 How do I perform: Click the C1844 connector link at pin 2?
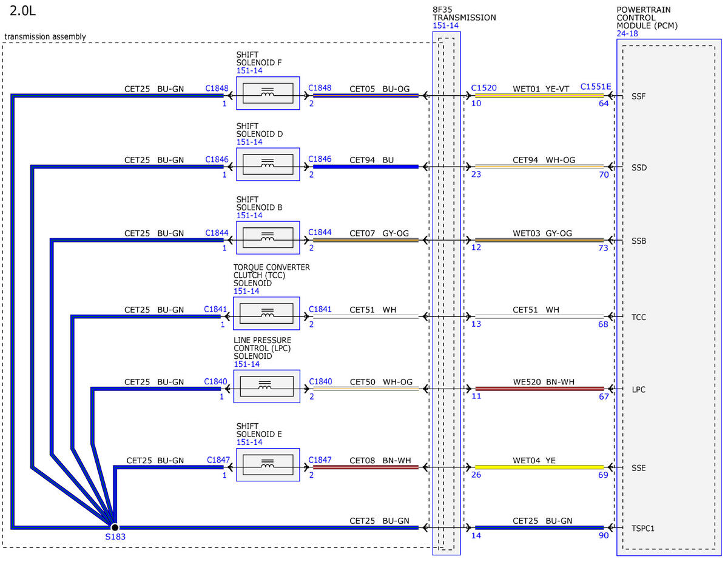point(320,233)
